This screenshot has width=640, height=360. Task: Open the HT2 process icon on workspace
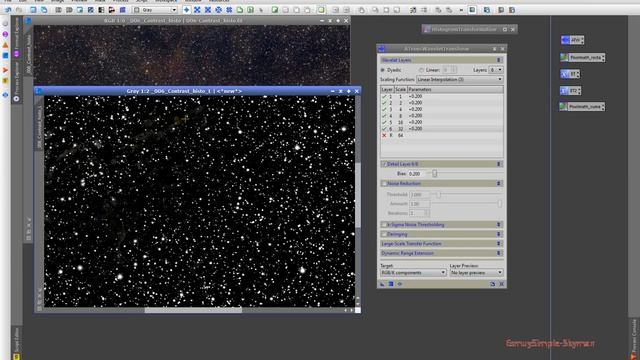(x=571, y=91)
